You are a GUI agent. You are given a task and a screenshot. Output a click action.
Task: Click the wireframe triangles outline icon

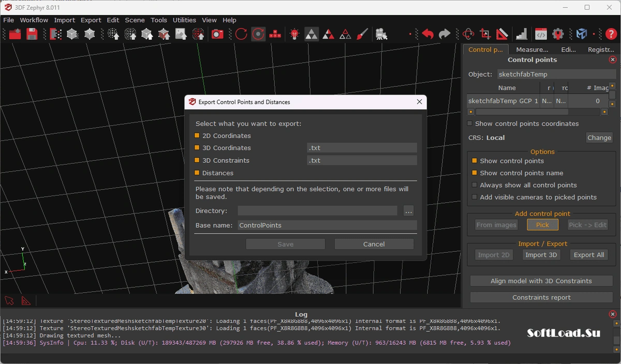click(x=346, y=34)
